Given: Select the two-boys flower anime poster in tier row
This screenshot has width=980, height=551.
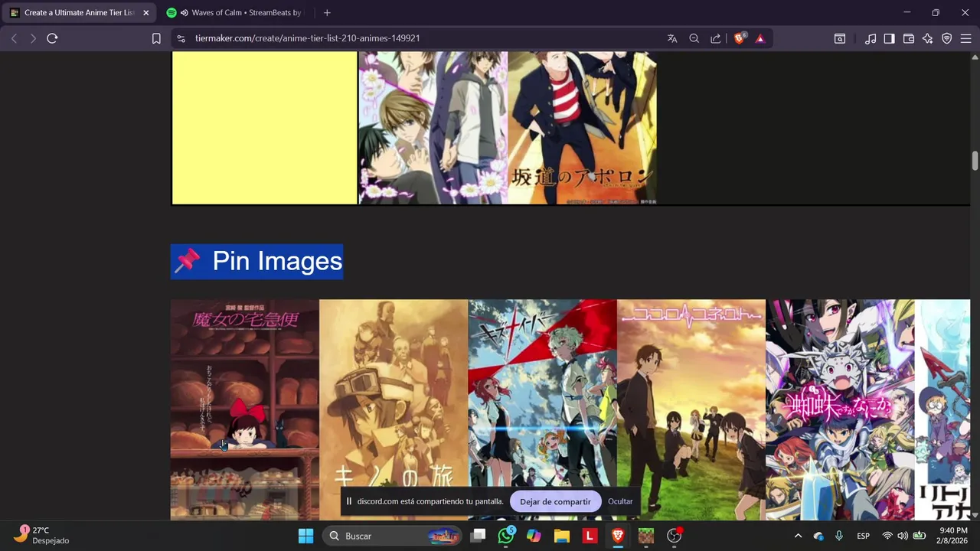Looking at the screenshot, I should coord(433,128).
